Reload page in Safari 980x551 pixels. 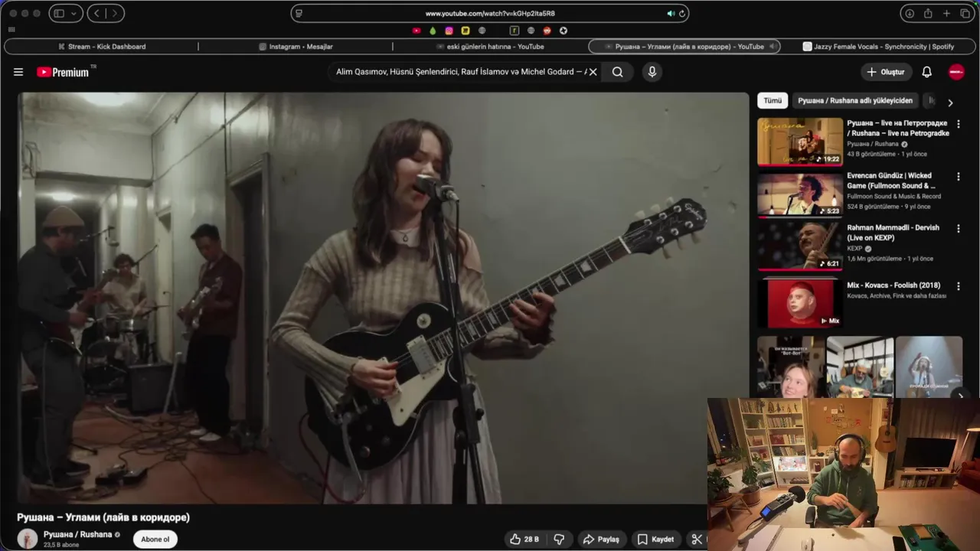tap(681, 13)
